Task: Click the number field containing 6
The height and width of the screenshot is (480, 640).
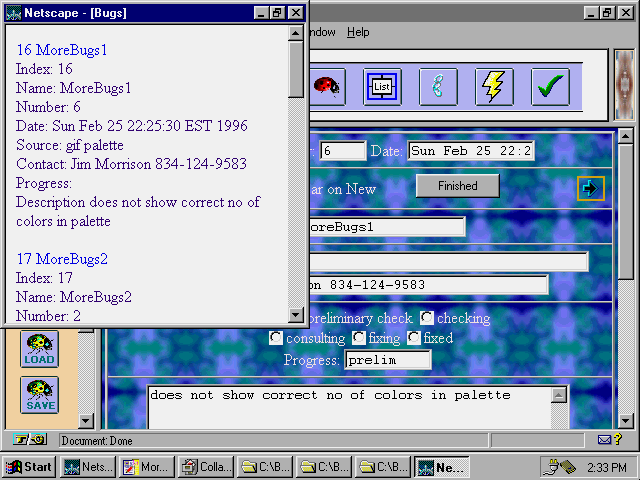Action: click(x=342, y=151)
